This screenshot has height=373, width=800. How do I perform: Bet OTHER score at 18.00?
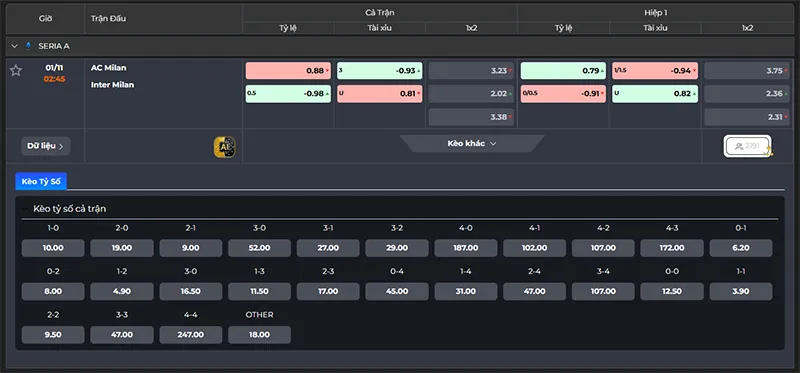(260, 335)
